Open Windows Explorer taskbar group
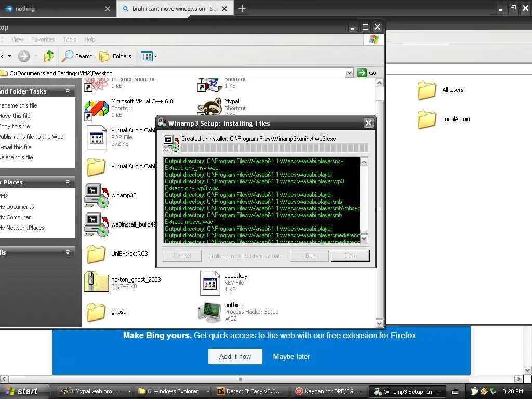532x399 pixels. coord(172,391)
